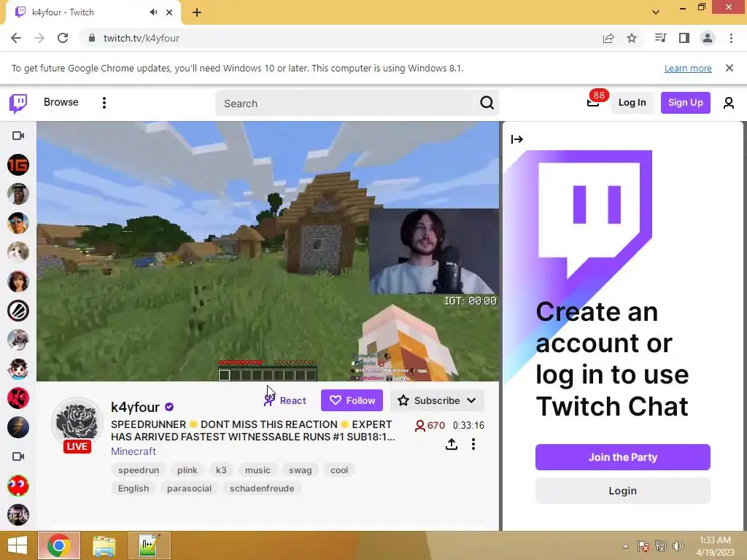Viewport: 747px width, 560px height.
Task: Open File Explorer from taskbar
Action: [104, 545]
